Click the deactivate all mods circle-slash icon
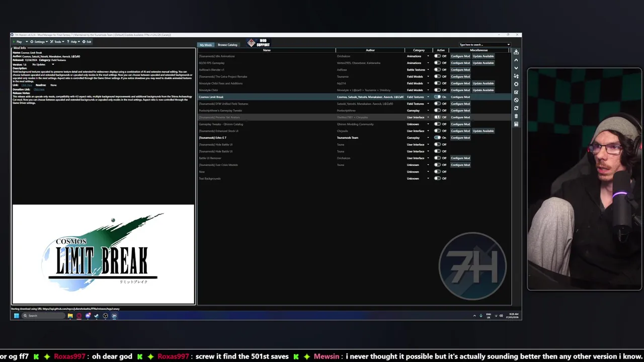Image resolution: width=644 pixels, height=362 pixels. tap(516, 100)
